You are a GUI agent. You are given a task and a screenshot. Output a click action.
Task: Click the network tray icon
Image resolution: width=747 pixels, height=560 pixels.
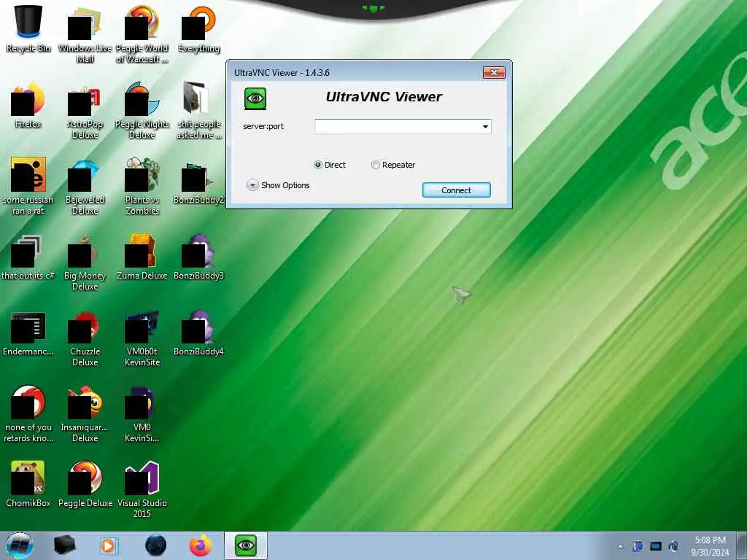tap(656, 546)
